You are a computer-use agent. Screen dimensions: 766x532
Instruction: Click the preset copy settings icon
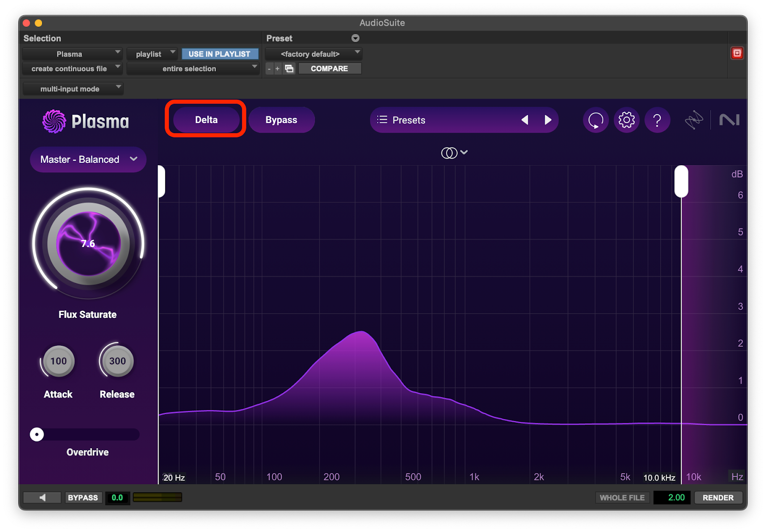coord(289,68)
